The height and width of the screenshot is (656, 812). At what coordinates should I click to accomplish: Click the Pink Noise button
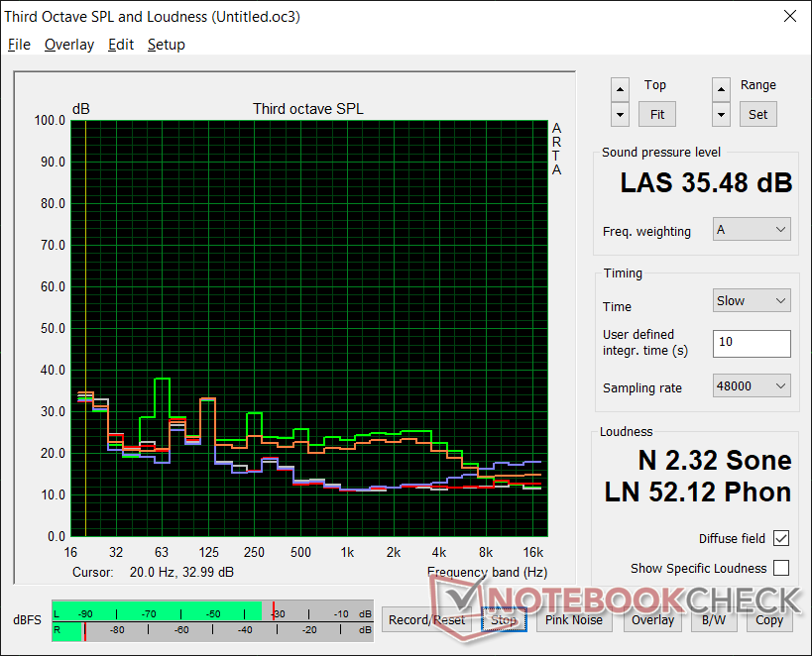[574, 619]
